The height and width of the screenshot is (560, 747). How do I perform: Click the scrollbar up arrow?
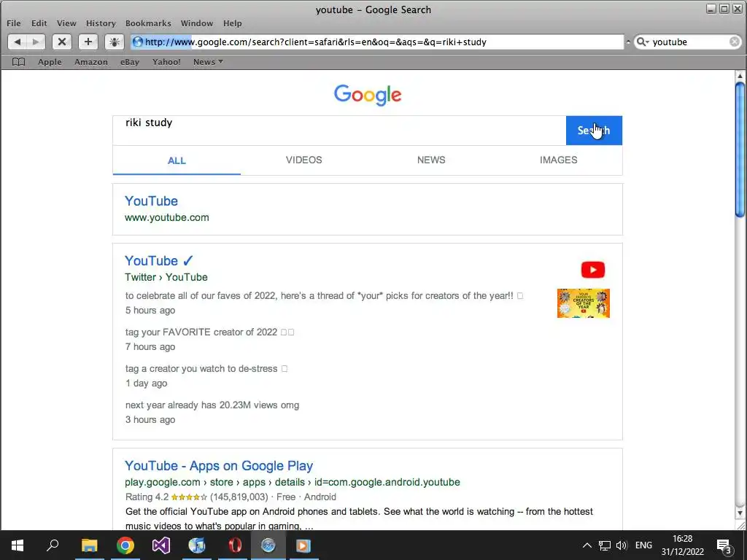tap(740, 76)
